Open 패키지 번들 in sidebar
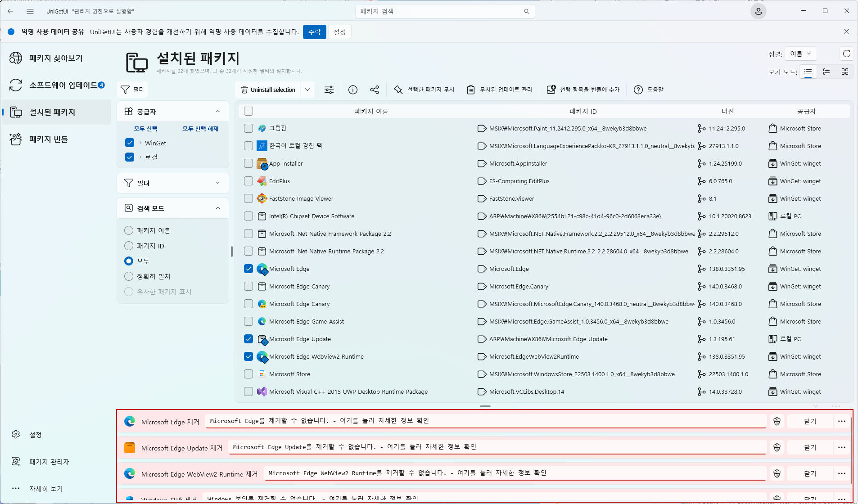The width and height of the screenshot is (858, 504). 57,139
